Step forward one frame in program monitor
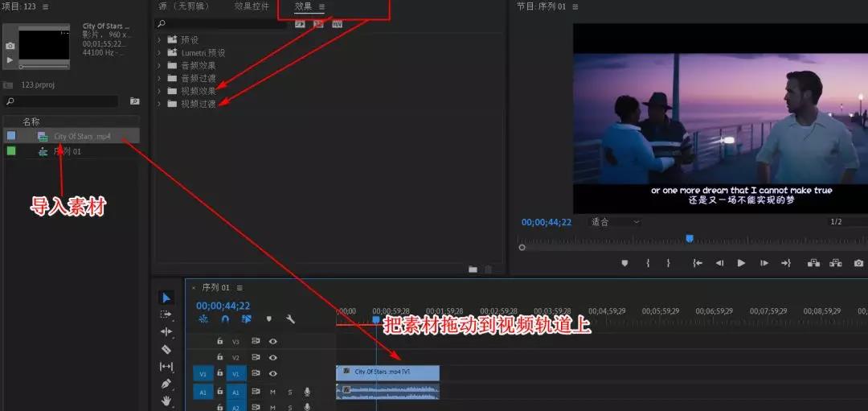Image resolution: width=868 pixels, height=411 pixels. coord(764,263)
